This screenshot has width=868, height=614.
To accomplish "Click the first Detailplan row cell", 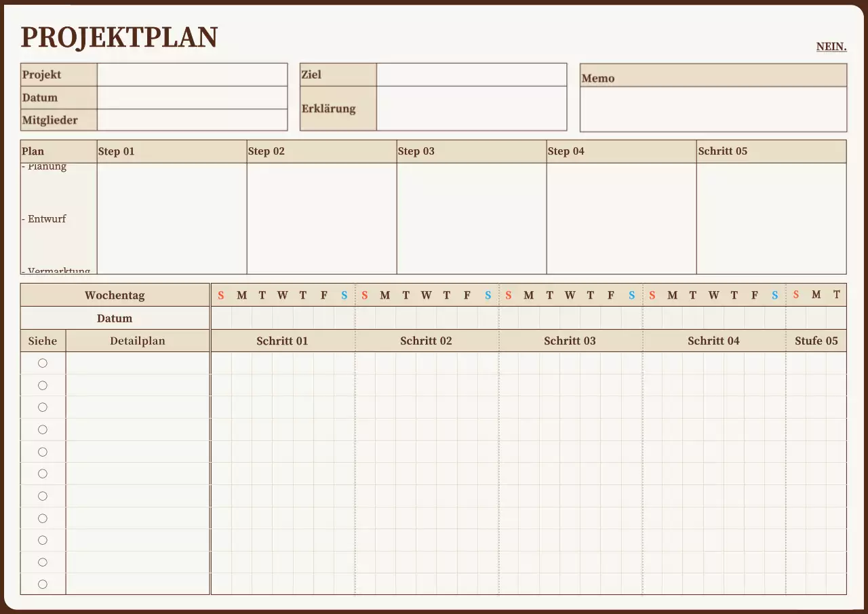I will pyautogui.click(x=138, y=363).
